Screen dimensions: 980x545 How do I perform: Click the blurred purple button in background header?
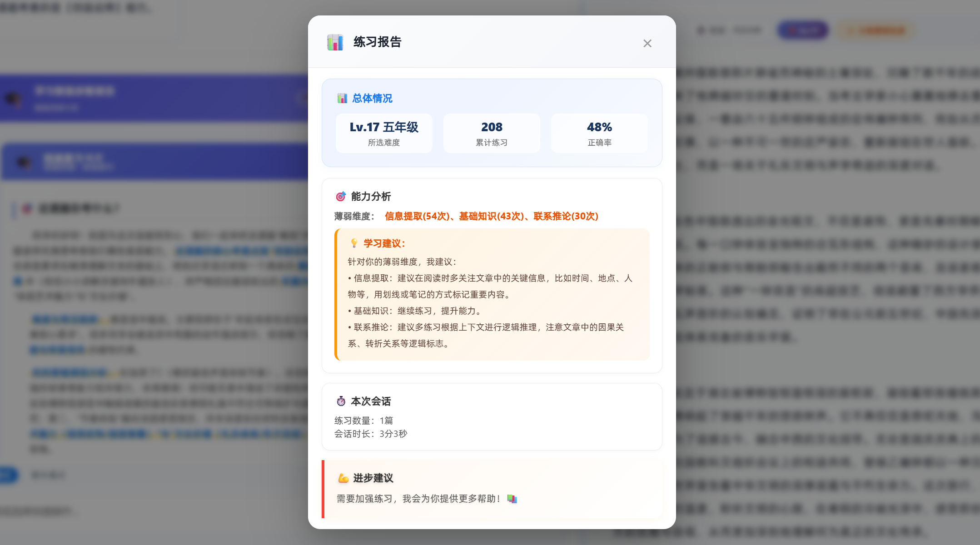tap(803, 30)
